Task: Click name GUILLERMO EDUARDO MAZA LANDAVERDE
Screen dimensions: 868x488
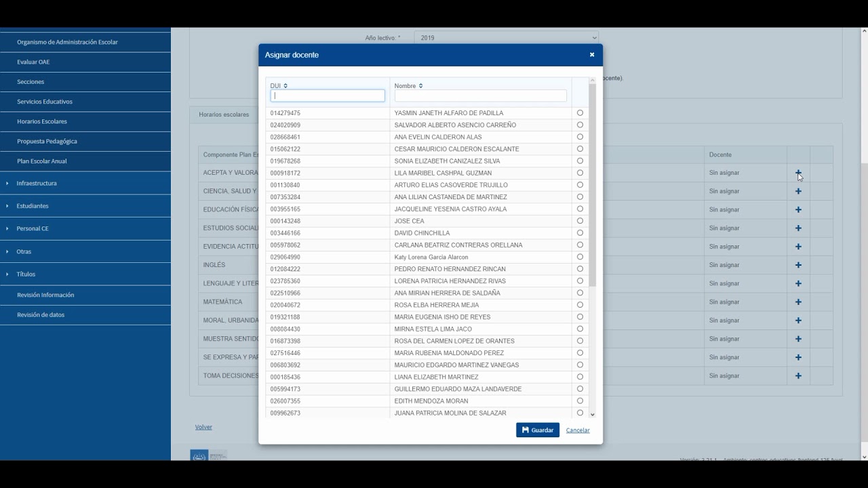Action: 458,389
